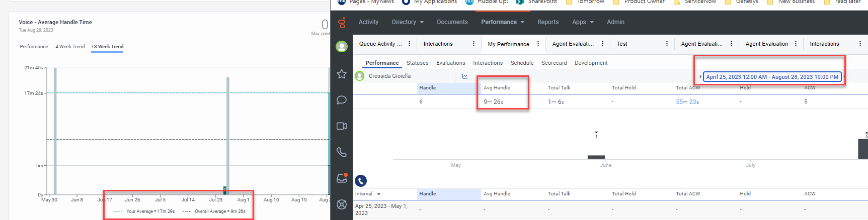The height and width of the screenshot is (220, 868).
Task: Open the kebab menu on My Performance tab
Action: [x=538, y=44]
